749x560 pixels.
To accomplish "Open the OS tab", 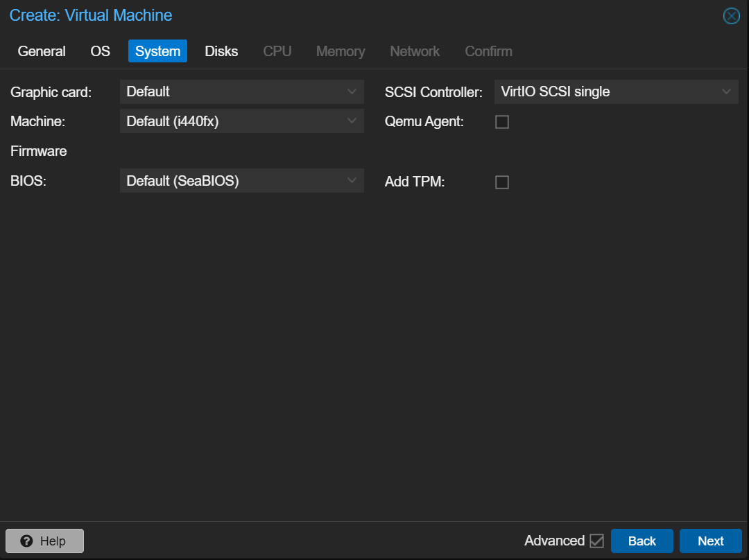I will click(101, 51).
